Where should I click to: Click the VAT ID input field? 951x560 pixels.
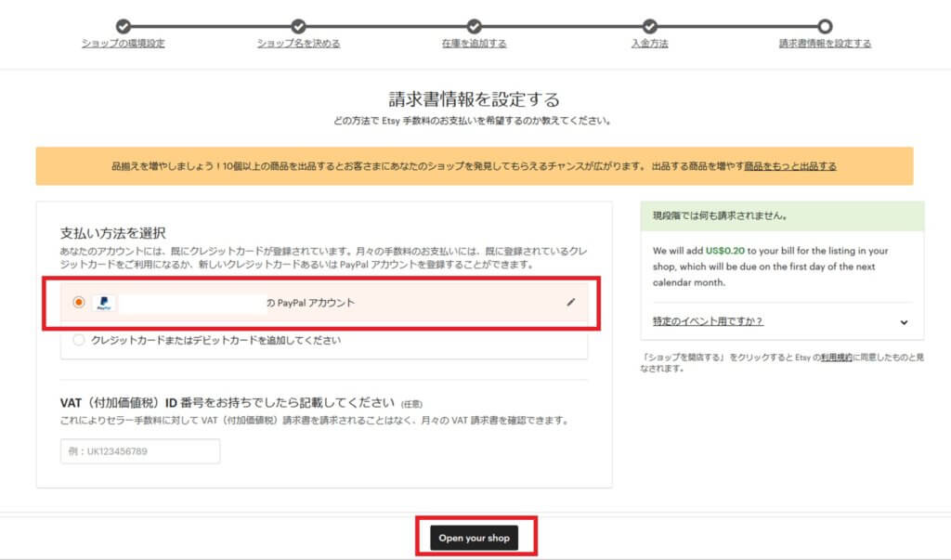click(140, 450)
